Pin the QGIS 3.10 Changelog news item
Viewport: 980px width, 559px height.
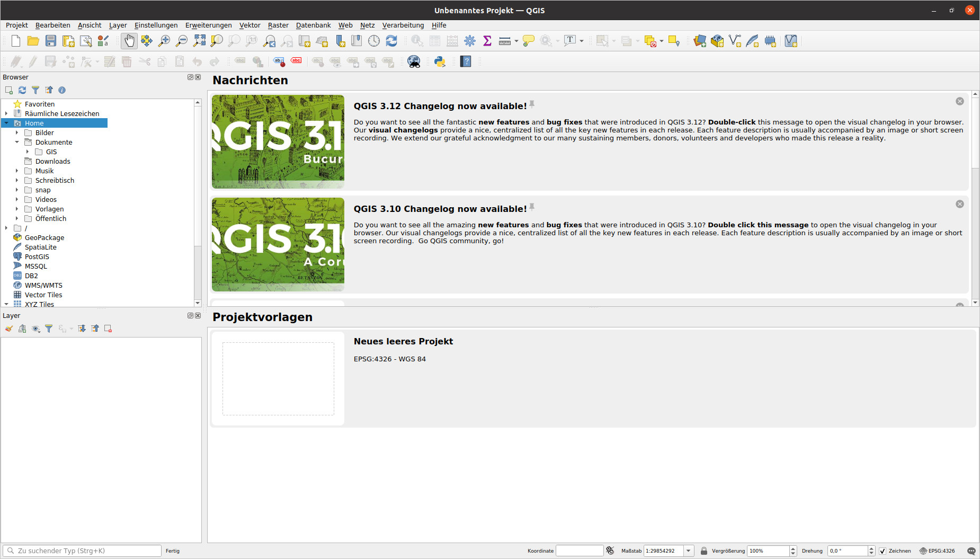pos(532,207)
